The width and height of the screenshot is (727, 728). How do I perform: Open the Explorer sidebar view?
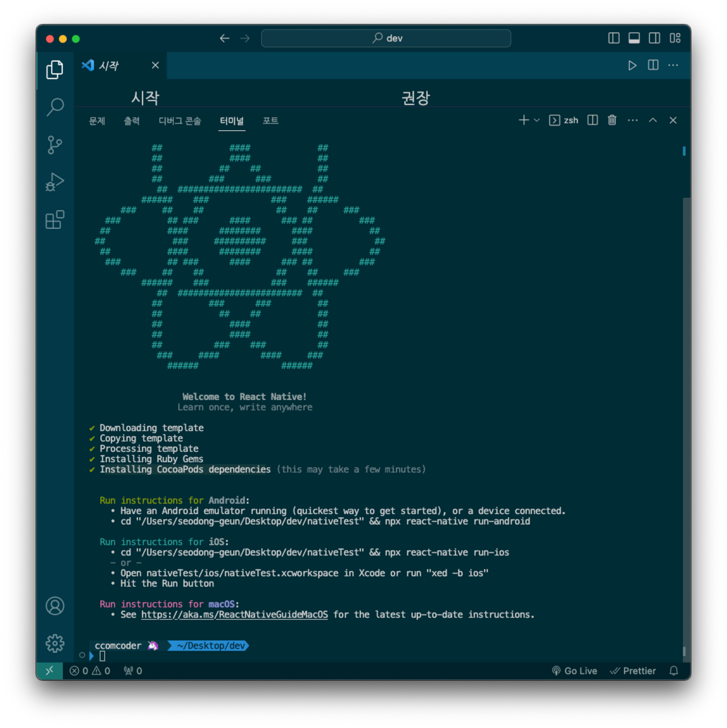tap(55, 69)
